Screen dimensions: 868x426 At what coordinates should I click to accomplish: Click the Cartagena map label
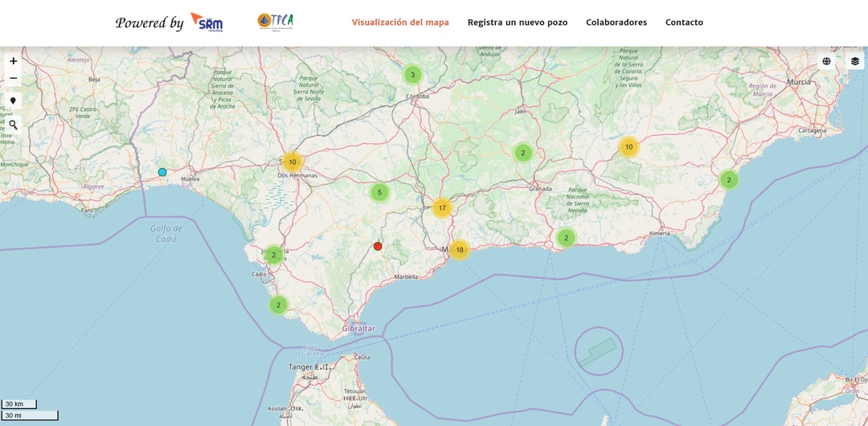[812, 131]
